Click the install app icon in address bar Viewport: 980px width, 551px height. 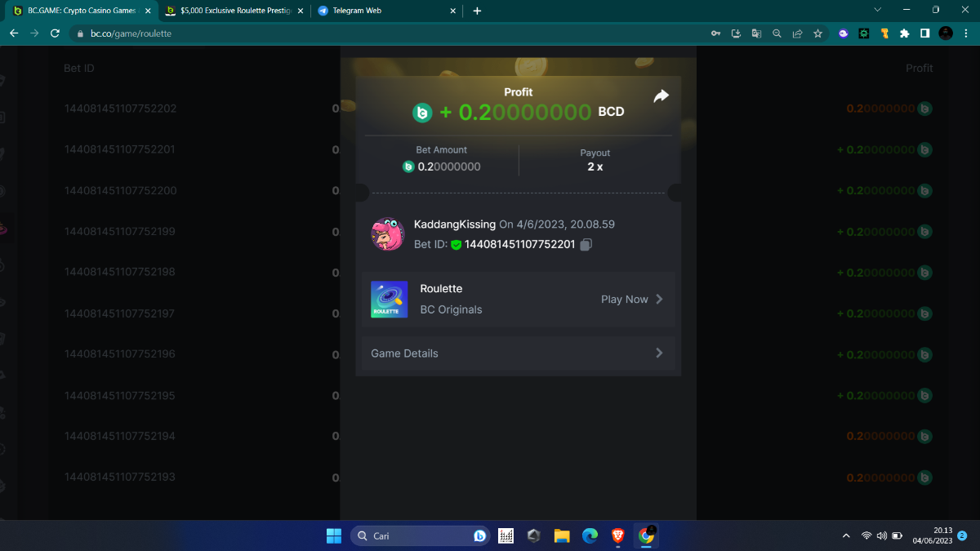tap(736, 33)
